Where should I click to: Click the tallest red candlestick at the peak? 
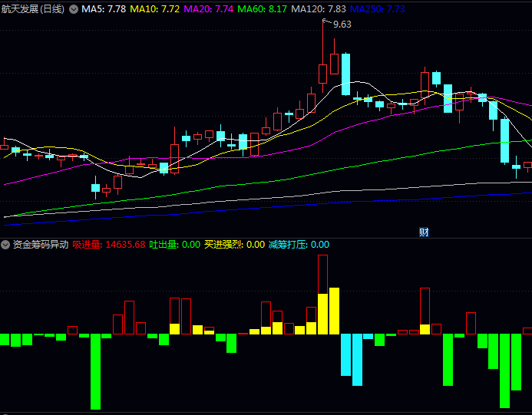click(323, 74)
